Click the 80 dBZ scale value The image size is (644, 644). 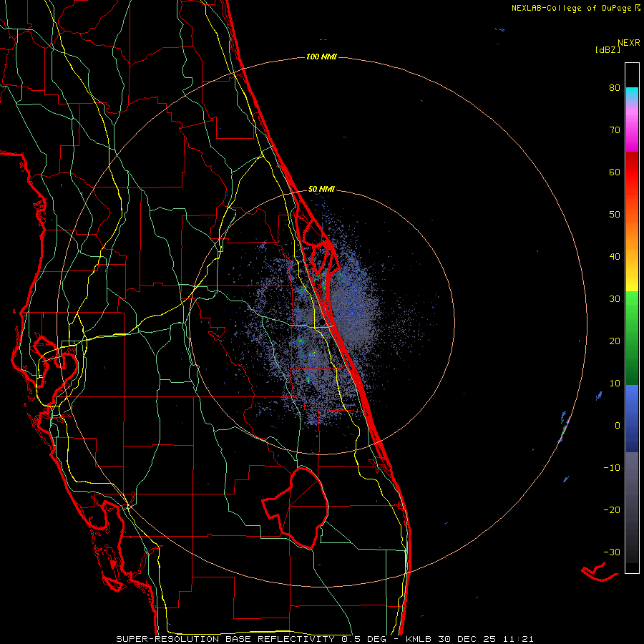615,87
